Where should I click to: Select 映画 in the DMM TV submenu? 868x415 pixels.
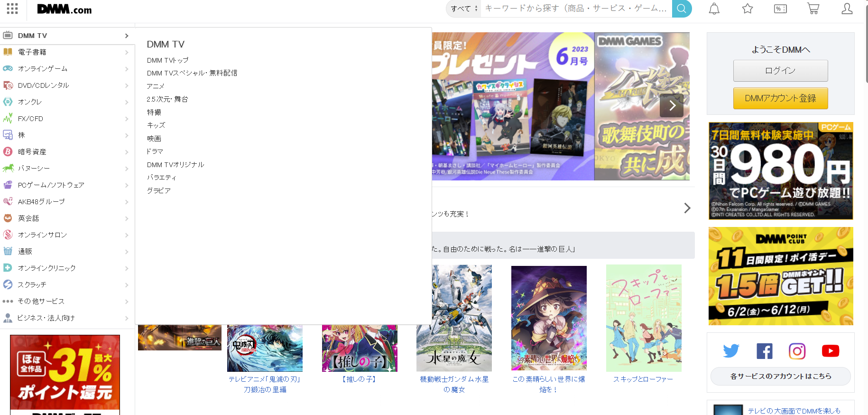[154, 138]
